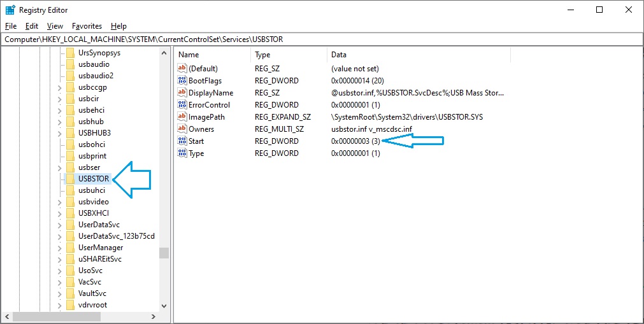The height and width of the screenshot is (324, 644).
Task: Click the VacSvc folder icon
Action: coord(70,282)
